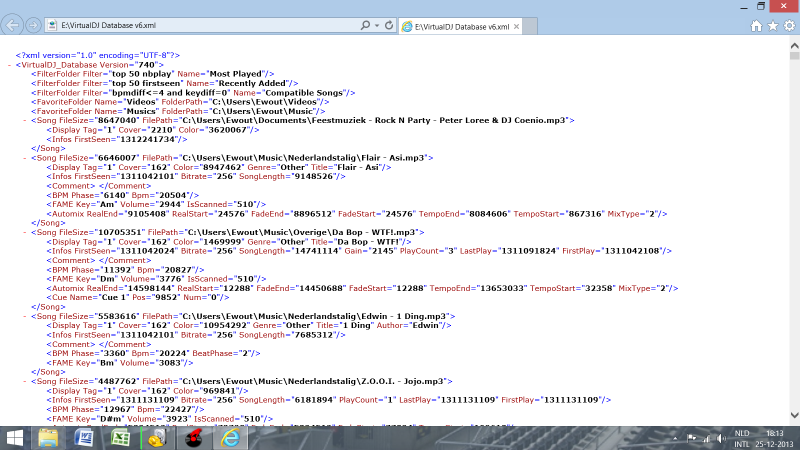This screenshot has width=800, height=450.
Task: Open the yellow media app taskbar icon
Action: [x=157, y=438]
